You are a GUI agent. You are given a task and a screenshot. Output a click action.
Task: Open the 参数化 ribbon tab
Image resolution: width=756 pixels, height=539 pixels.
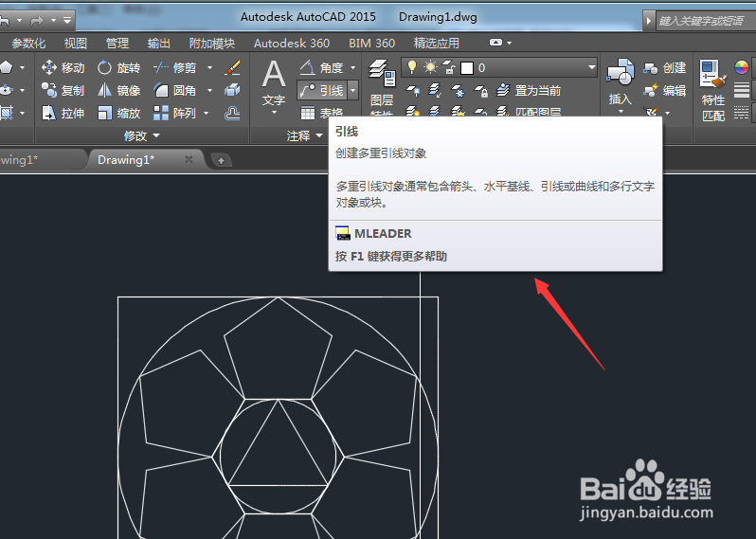pyautogui.click(x=28, y=44)
